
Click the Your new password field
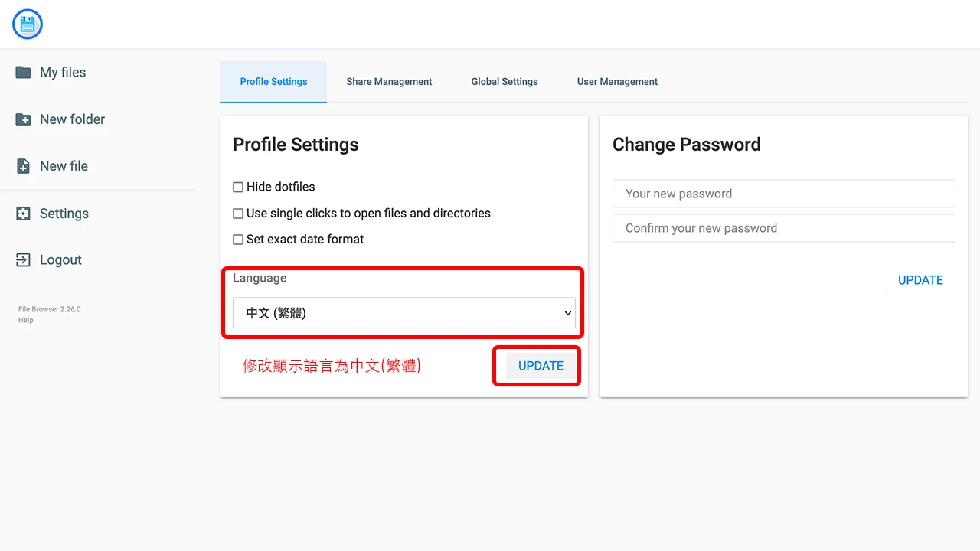(783, 194)
